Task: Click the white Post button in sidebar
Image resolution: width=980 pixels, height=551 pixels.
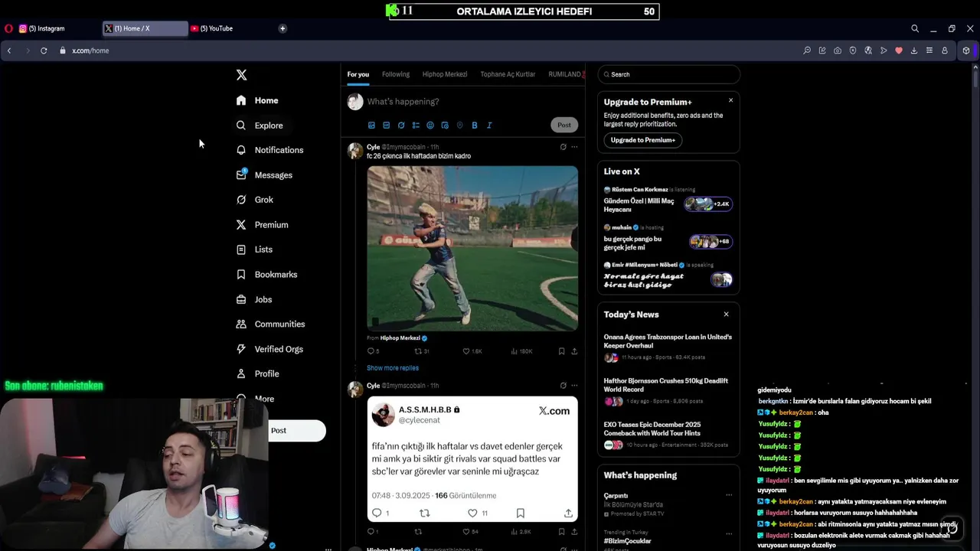Action: (x=296, y=431)
